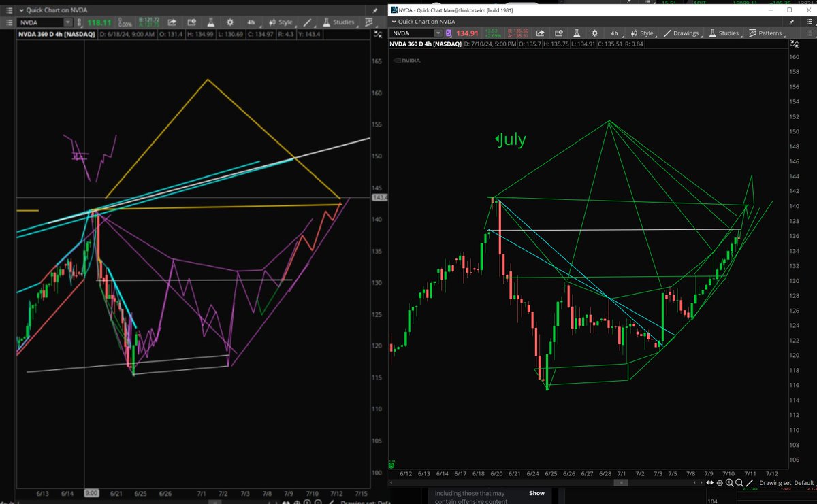The width and height of the screenshot is (817, 504).
Task: Click the thinkorswim app icon in right title bar
Action: [x=394, y=10]
